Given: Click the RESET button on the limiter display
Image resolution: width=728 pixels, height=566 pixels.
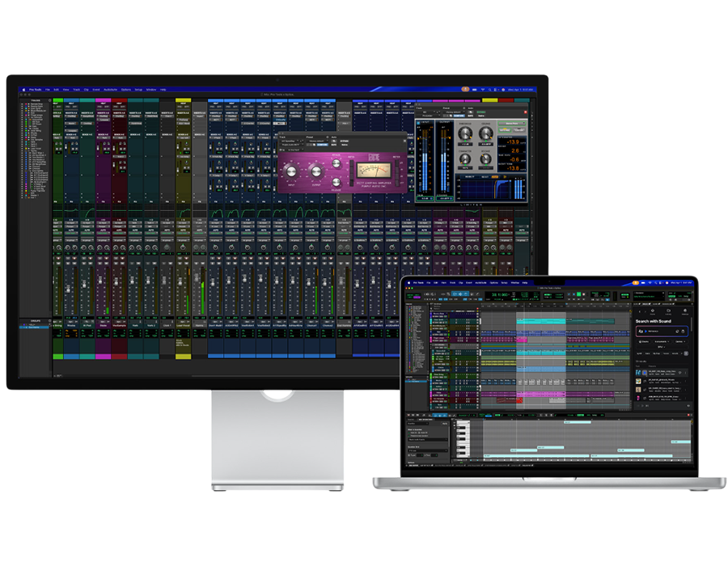Looking at the screenshot, I should point(485,176).
